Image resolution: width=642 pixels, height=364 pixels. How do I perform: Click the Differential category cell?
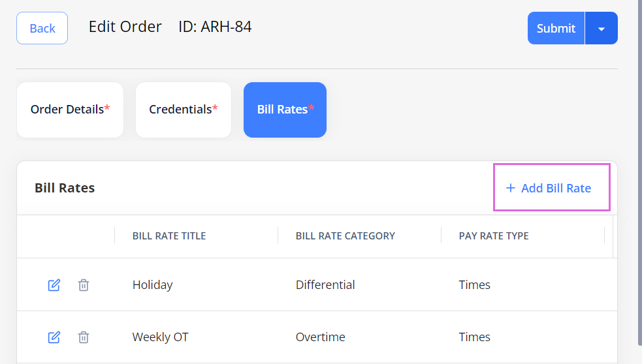click(325, 284)
